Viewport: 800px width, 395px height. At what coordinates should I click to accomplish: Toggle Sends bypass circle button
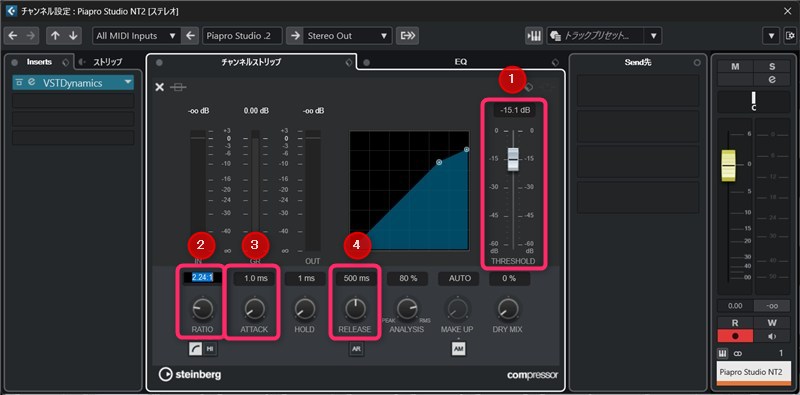697,62
